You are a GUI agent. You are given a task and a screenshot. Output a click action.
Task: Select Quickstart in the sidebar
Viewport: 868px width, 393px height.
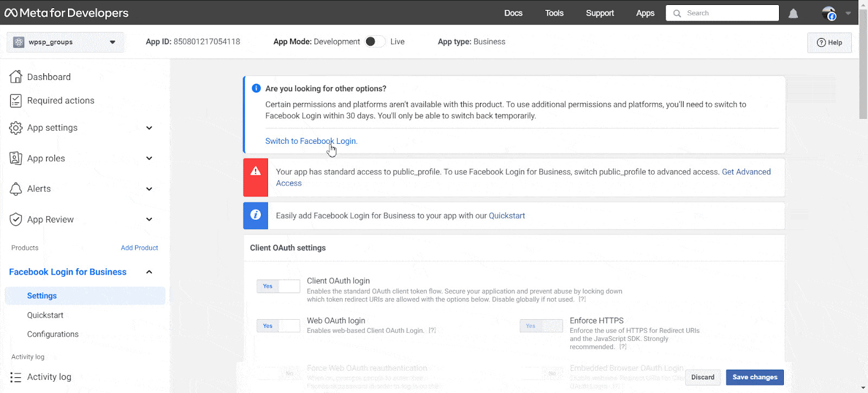45,315
